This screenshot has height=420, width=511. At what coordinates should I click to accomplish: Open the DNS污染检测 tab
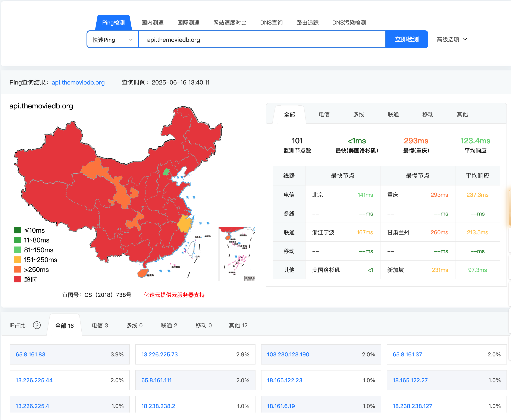pyautogui.click(x=349, y=23)
